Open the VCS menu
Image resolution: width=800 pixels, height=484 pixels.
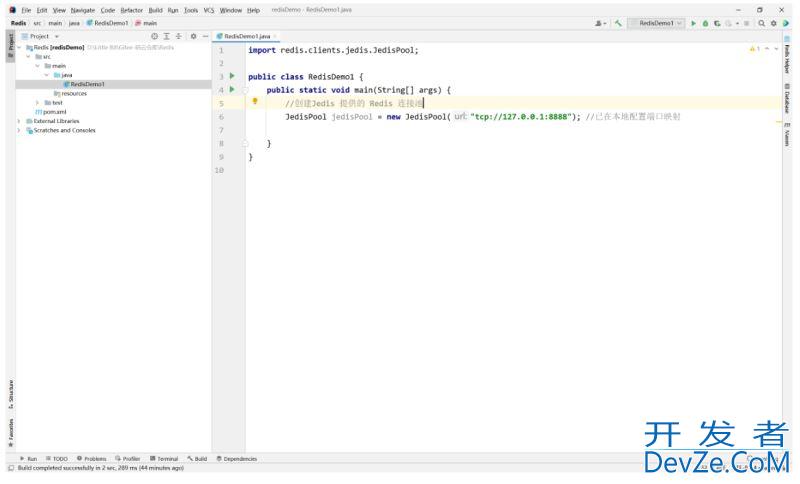pyautogui.click(x=209, y=10)
